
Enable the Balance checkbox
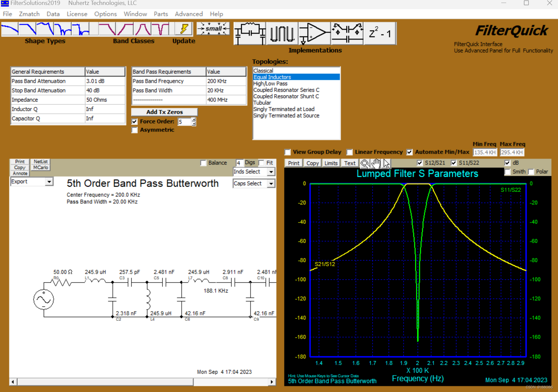[x=203, y=163]
